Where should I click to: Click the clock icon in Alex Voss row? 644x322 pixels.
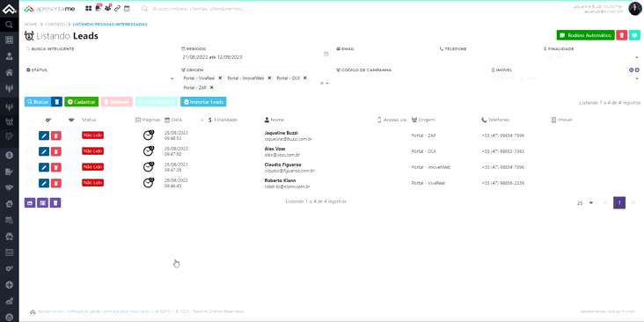pos(149,151)
